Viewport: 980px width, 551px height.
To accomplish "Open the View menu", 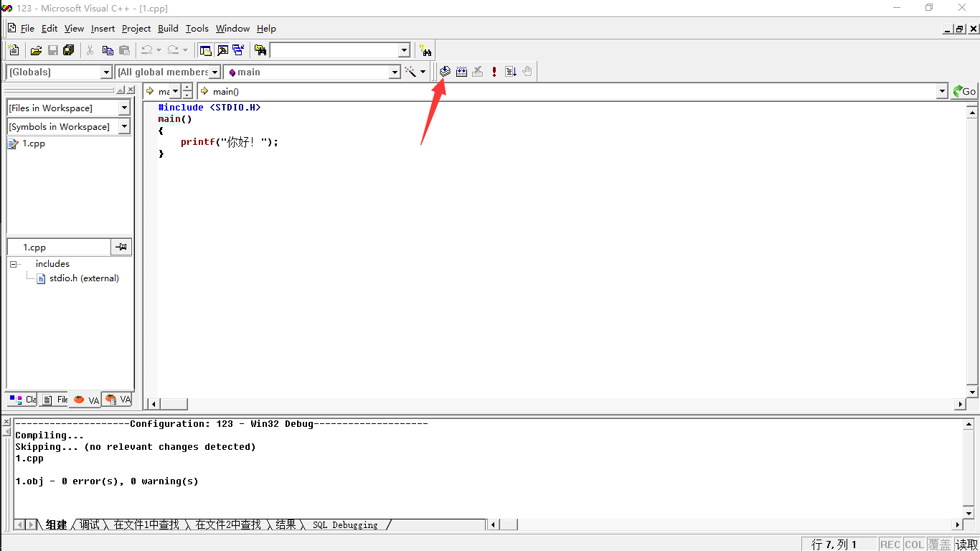I will pos(74,29).
